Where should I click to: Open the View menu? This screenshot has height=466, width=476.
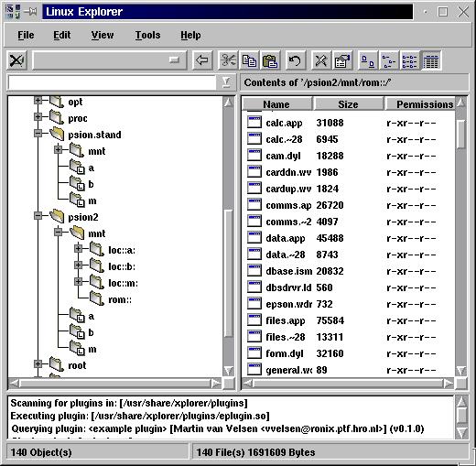(x=103, y=35)
